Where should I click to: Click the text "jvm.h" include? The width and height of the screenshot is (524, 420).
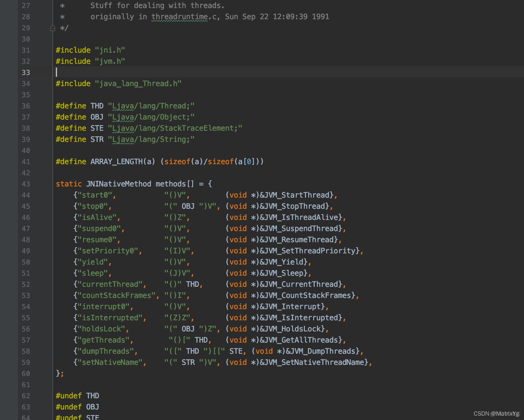click(x=110, y=61)
